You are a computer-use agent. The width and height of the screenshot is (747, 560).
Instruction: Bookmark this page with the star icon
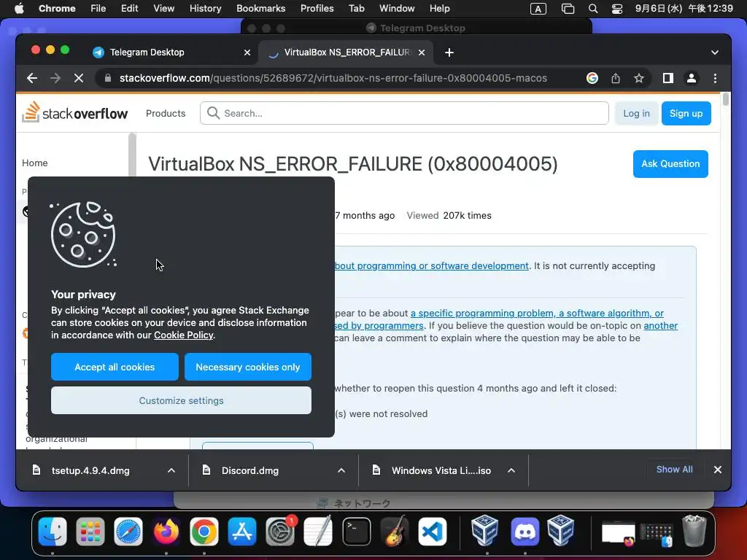pyautogui.click(x=639, y=78)
